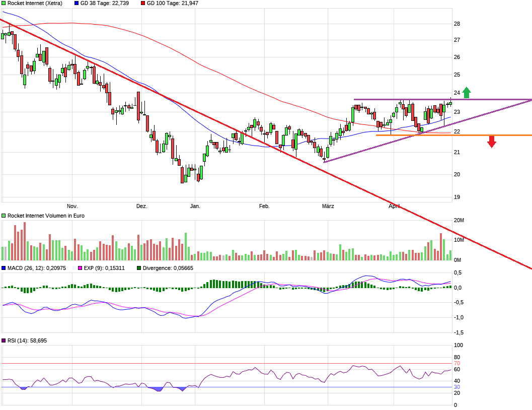Screen dimensions: 532x410
Task: Click the dark green Divergence legend square
Action: [138, 268]
